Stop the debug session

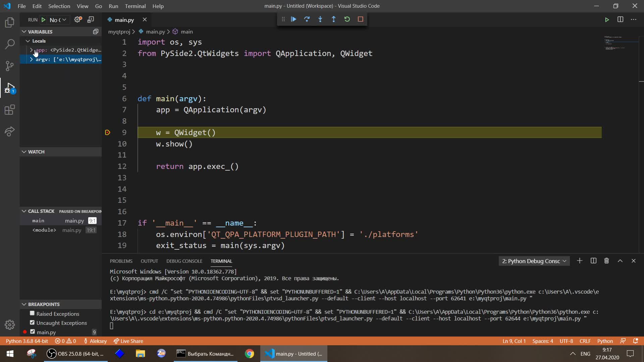coord(361,19)
